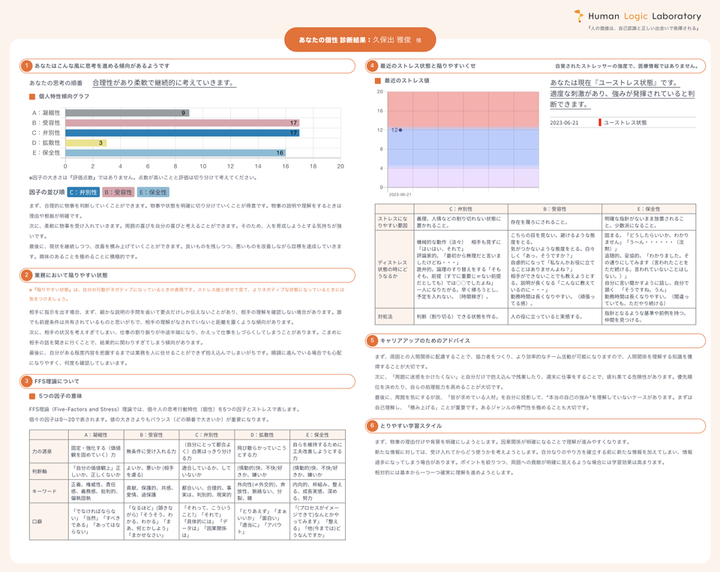
Task: Click the orange number 6 section badge
Action: click(372, 426)
